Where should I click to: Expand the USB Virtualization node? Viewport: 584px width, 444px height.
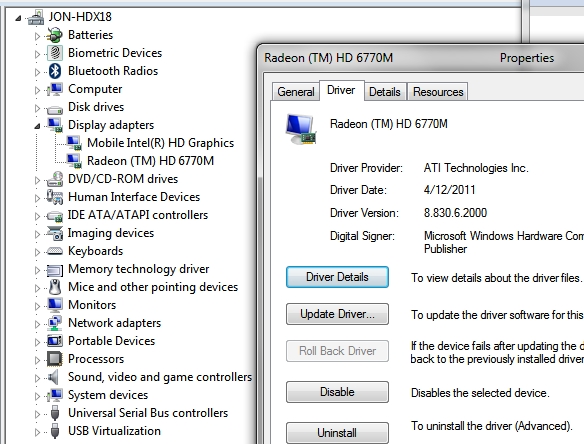click(37, 432)
